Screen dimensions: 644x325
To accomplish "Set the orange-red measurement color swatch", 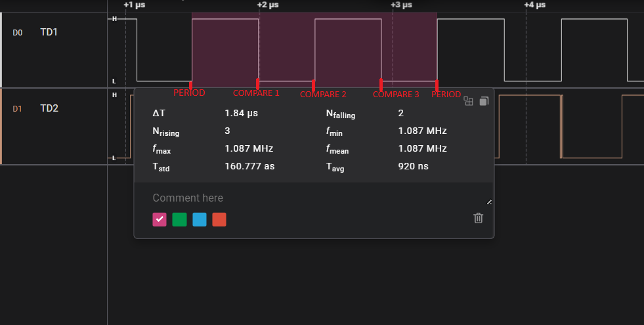I will [x=219, y=219].
